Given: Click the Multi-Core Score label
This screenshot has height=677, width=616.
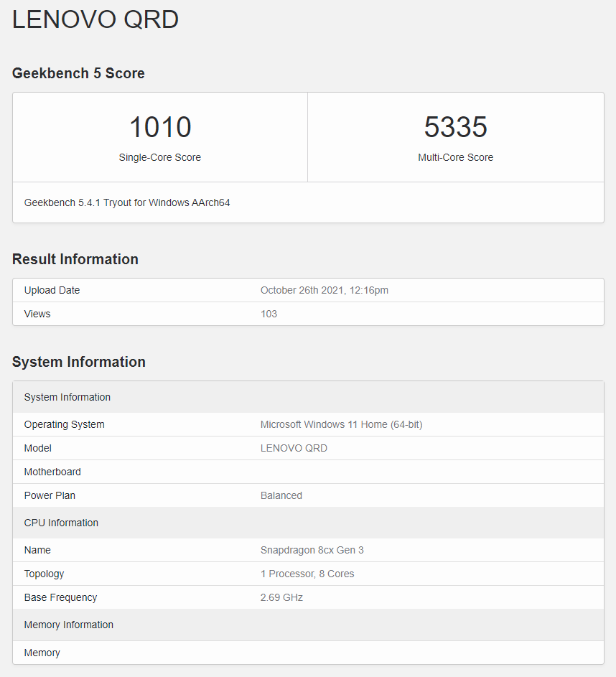Looking at the screenshot, I should 455,157.
